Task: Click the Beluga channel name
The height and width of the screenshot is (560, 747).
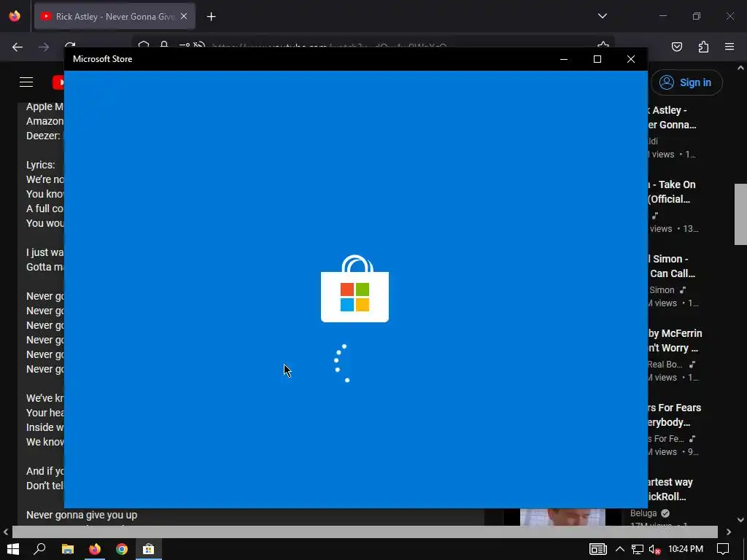Action: click(643, 513)
